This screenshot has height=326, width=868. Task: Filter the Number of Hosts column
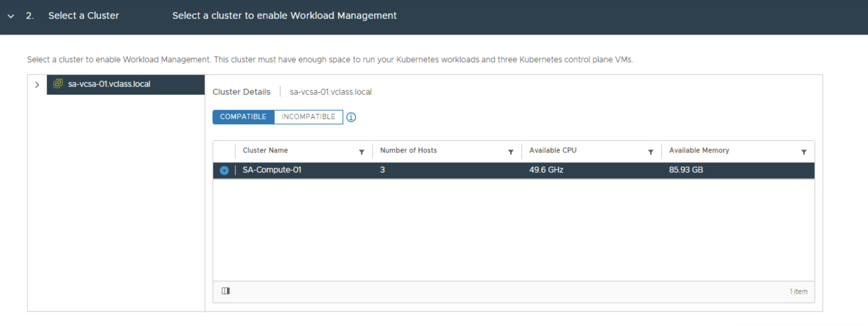point(511,152)
